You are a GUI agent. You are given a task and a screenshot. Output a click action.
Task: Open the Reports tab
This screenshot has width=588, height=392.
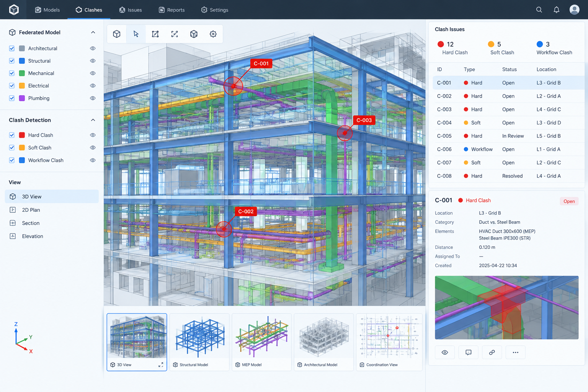coord(172,10)
